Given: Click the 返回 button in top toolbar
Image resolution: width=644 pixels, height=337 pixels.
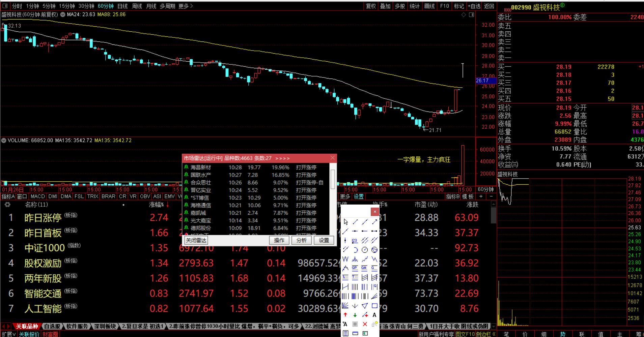Looking at the screenshot, I should point(489,6).
